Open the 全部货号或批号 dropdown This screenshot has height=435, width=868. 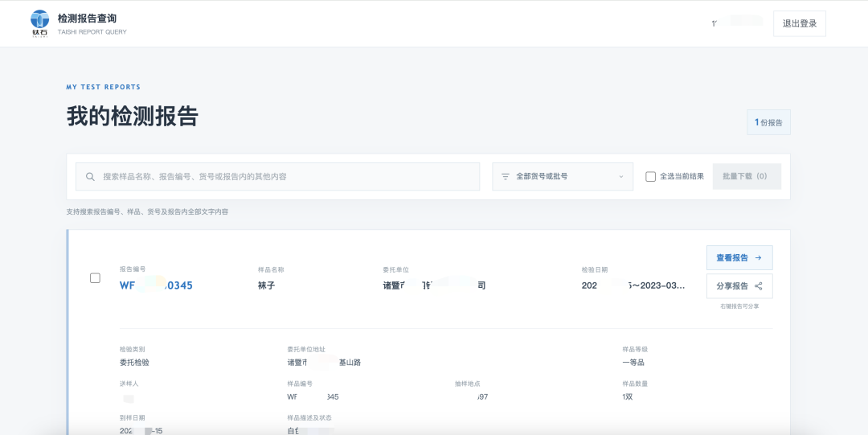coord(563,177)
